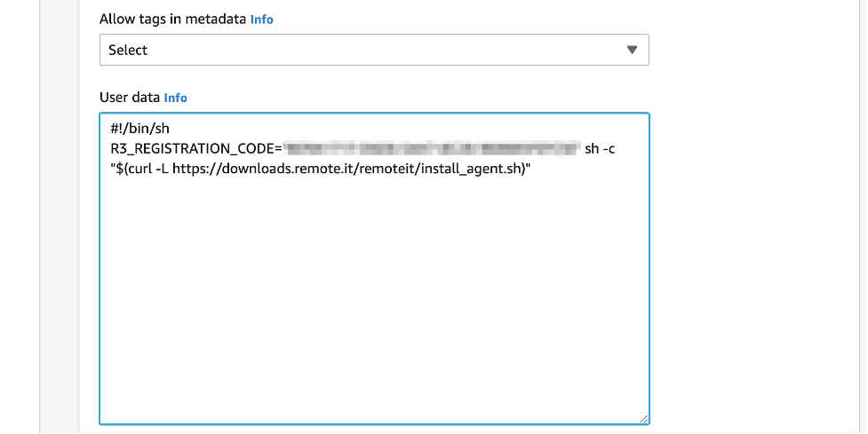Click the "User data" field label
Screen dimensions: 868x434
[x=130, y=98]
